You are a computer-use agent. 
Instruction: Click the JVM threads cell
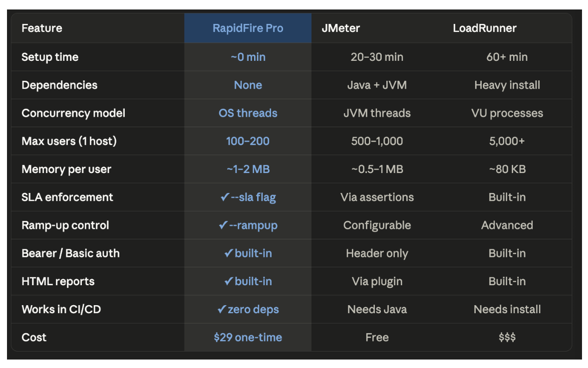(377, 113)
